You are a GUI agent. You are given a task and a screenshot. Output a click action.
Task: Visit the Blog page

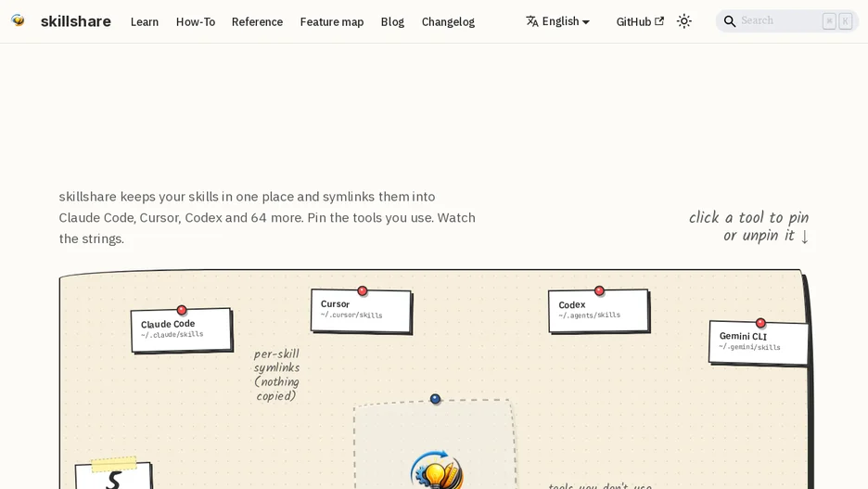point(392,21)
